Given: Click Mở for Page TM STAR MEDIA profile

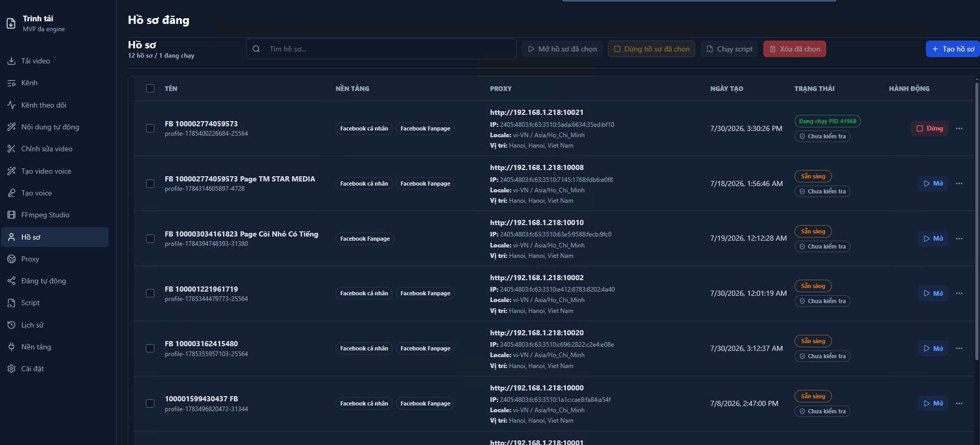Looking at the screenshot, I should coord(933,184).
